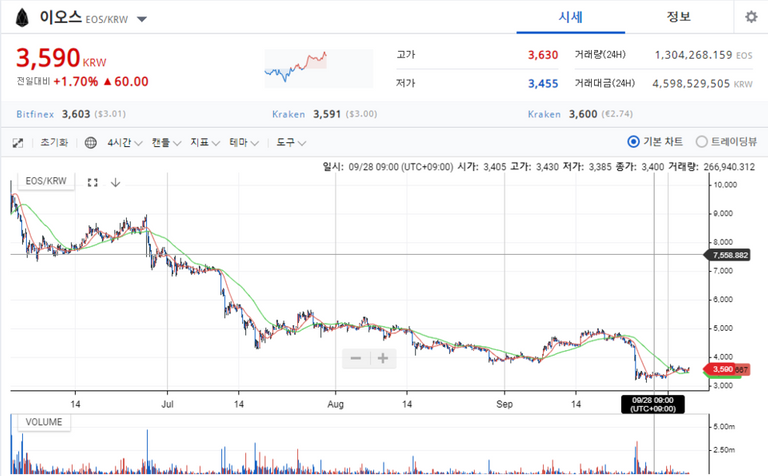Click the globe timezone icon
The height and width of the screenshot is (476, 768).
tap(91, 143)
